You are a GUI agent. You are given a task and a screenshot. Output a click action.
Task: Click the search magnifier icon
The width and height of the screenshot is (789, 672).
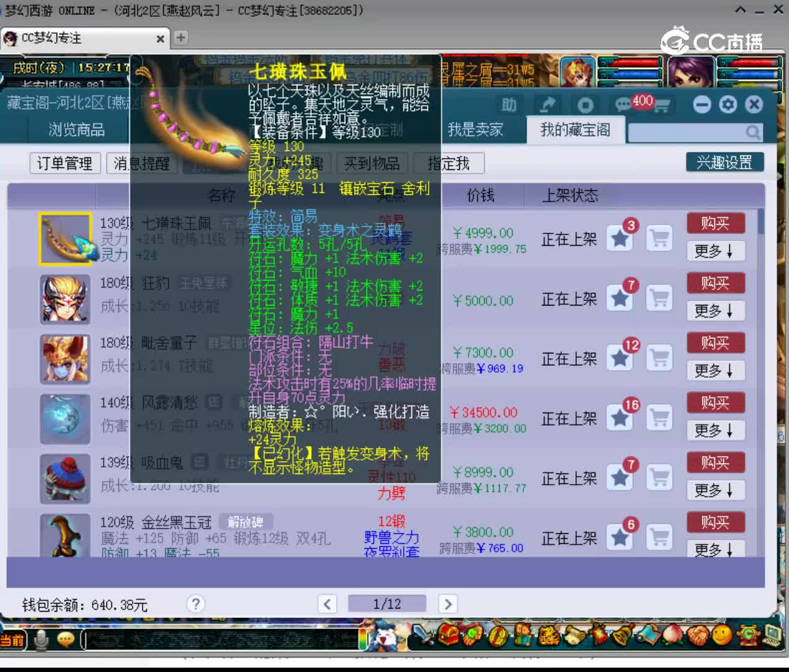[753, 132]
